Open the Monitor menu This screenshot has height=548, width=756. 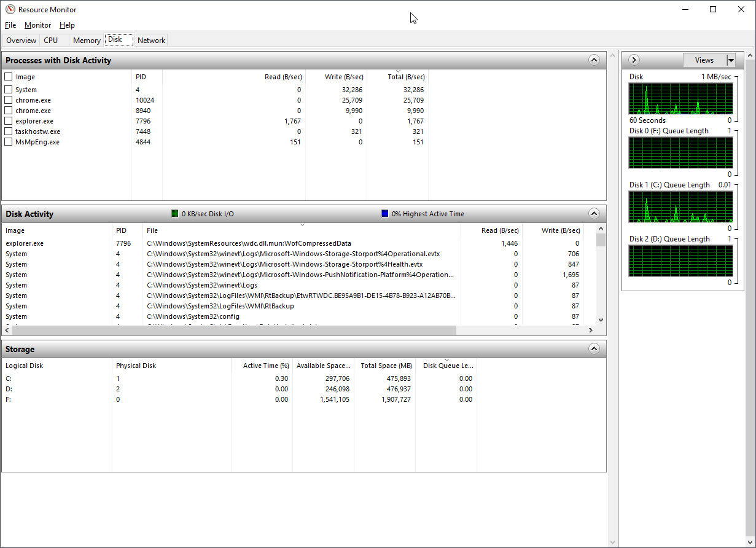38,25
